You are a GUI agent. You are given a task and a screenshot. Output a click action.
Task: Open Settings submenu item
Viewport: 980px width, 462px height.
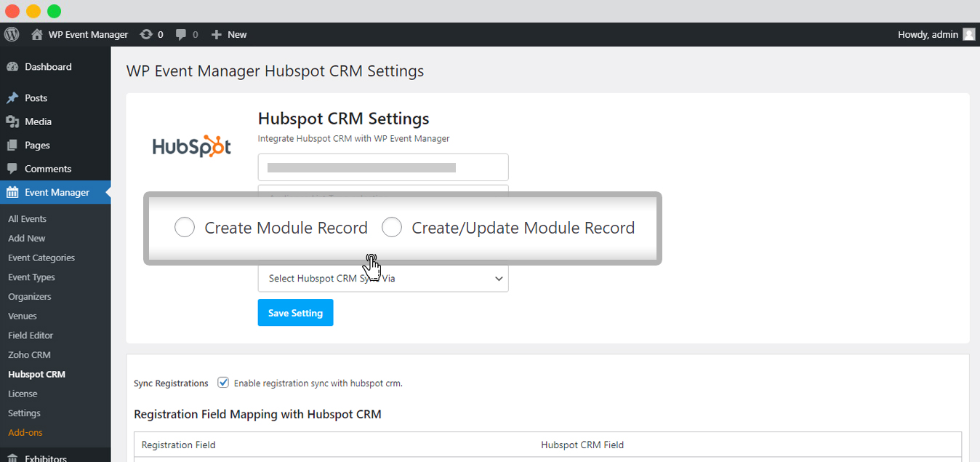pyautogui.click(x=24, y=413)
